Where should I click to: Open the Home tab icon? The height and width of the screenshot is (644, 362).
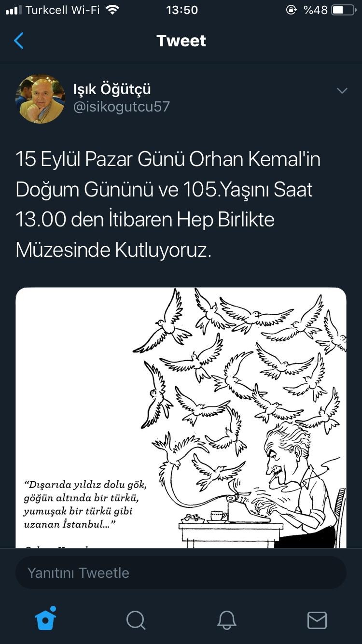click(x=46, y=618)
